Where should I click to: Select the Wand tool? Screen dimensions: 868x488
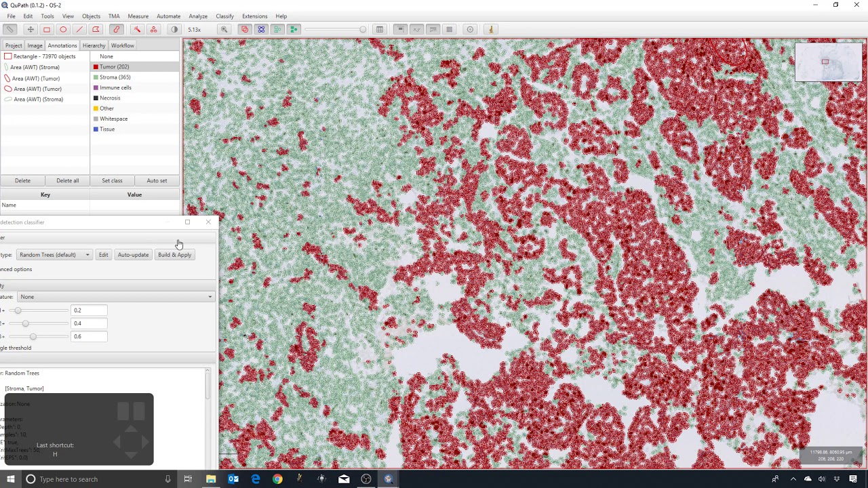coord(137,29)
